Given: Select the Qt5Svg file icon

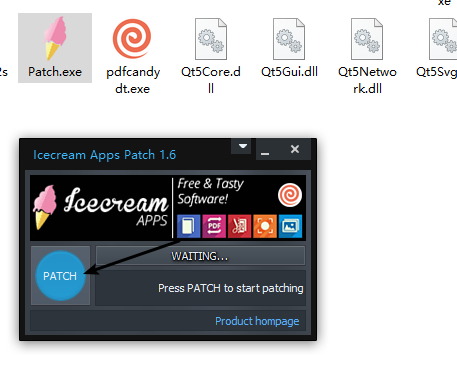Looking at the screenshot, I should tap(443, 39).
